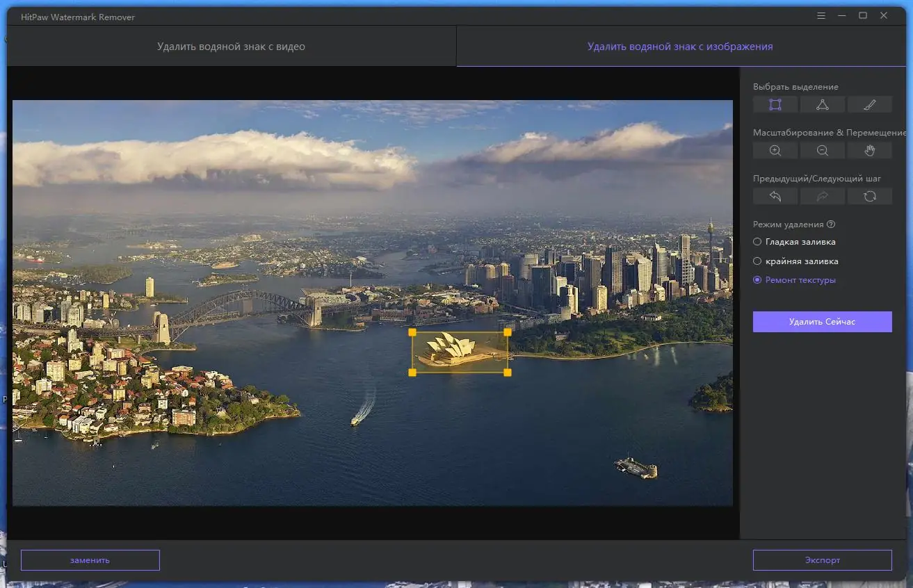Switch to Удалить водяной знак с видео tab

(232, 47)
